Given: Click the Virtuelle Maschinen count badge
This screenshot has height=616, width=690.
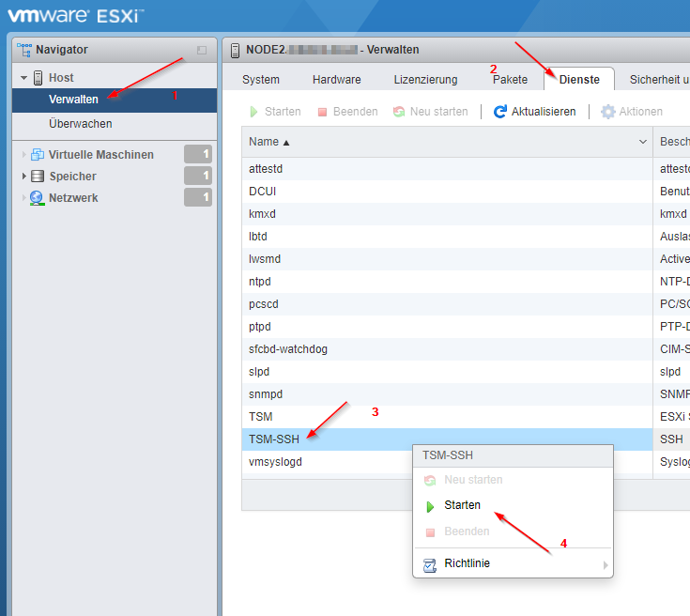Looking at the screenshot, I should pos(198,154).
